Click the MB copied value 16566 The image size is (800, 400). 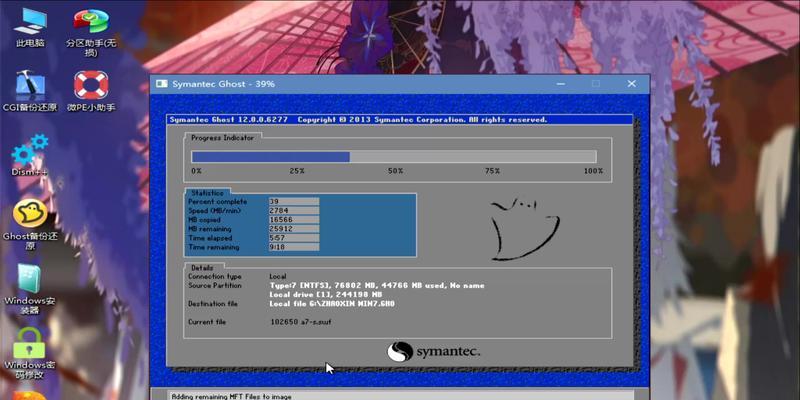[294, 220]
